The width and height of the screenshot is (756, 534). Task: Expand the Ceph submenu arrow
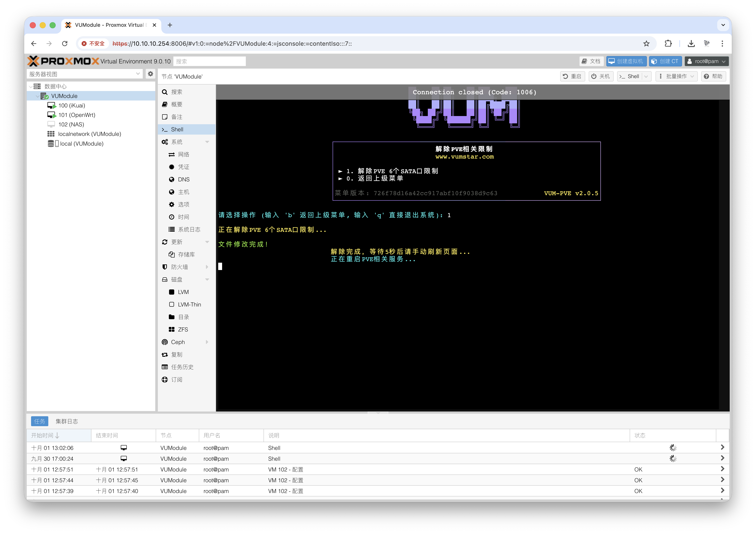207,342
